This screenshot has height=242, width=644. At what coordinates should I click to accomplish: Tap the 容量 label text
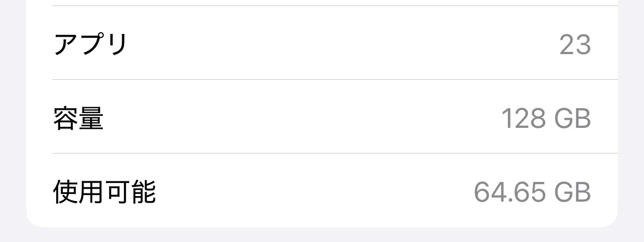click(78, 119)
